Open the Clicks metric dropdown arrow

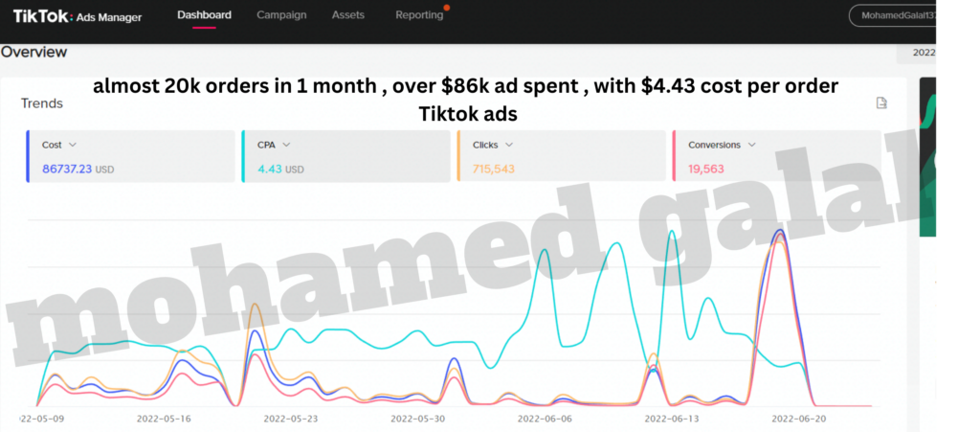coord(508,145)
